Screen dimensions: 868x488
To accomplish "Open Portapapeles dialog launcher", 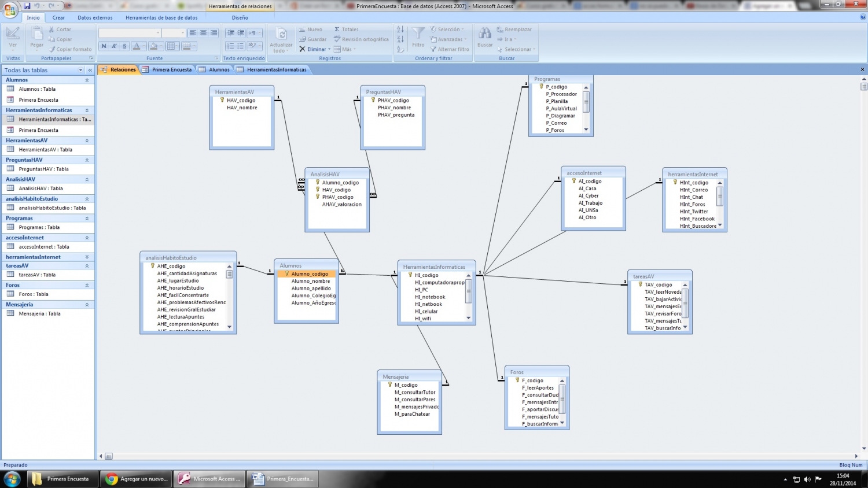I will click(x=91, y=58).
